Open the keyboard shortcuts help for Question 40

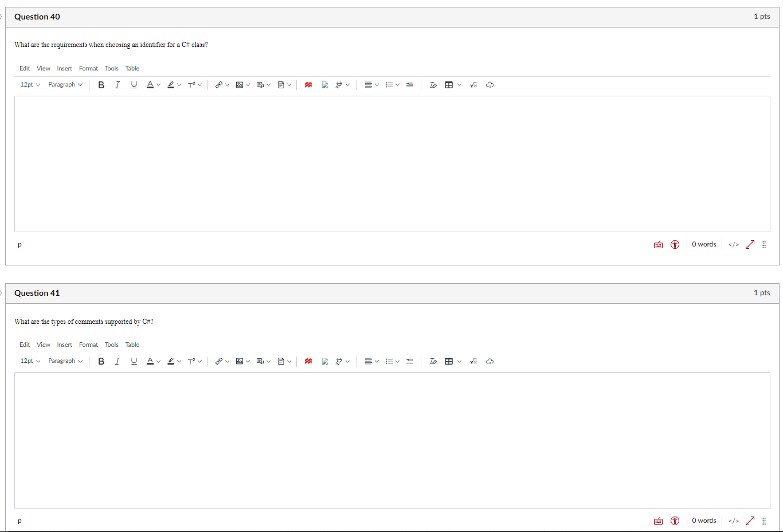[658, 244]
